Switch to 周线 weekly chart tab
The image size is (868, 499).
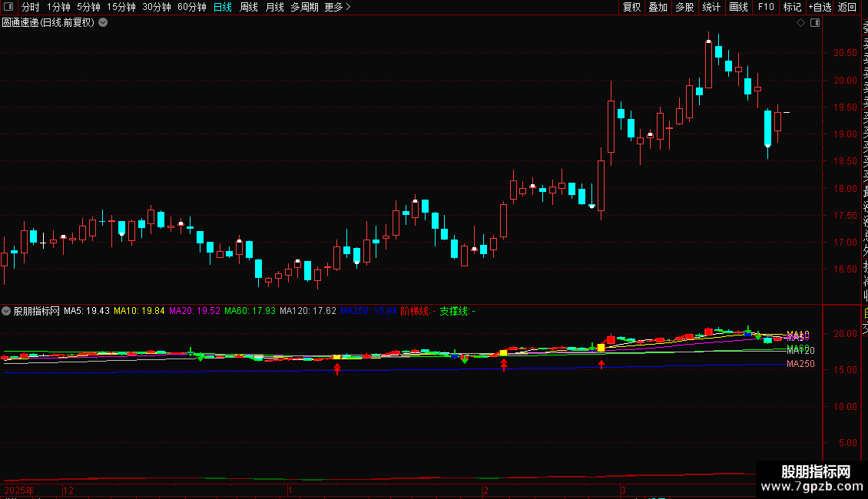point(249,7)
